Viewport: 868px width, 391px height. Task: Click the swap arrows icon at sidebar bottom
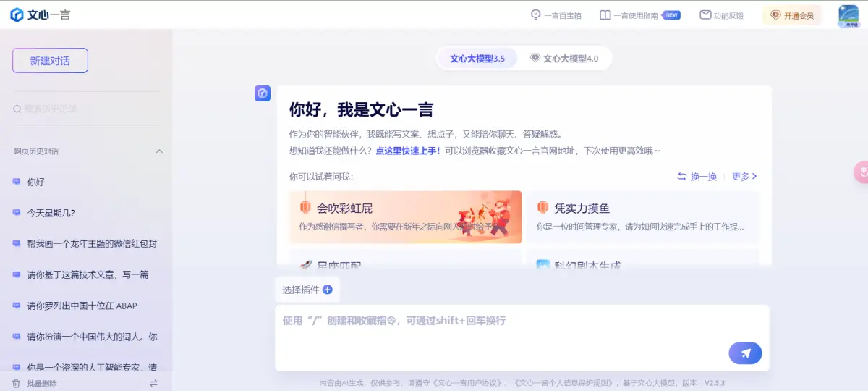pyautogui.click(x=153, y=384)
